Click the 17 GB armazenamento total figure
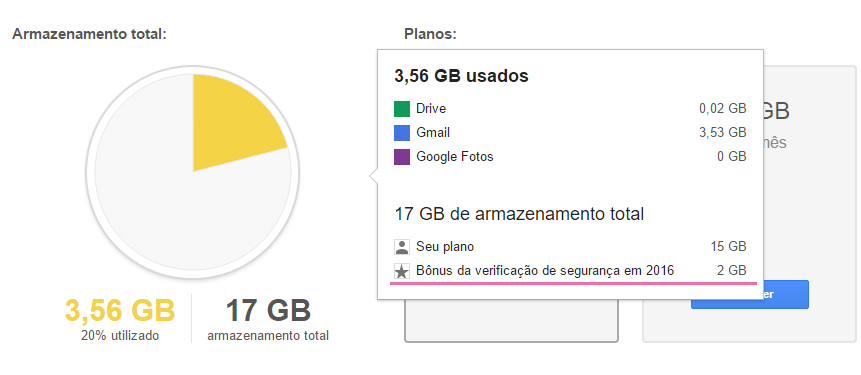This screenshot has height=375, width=861. (x=268, y=311)
